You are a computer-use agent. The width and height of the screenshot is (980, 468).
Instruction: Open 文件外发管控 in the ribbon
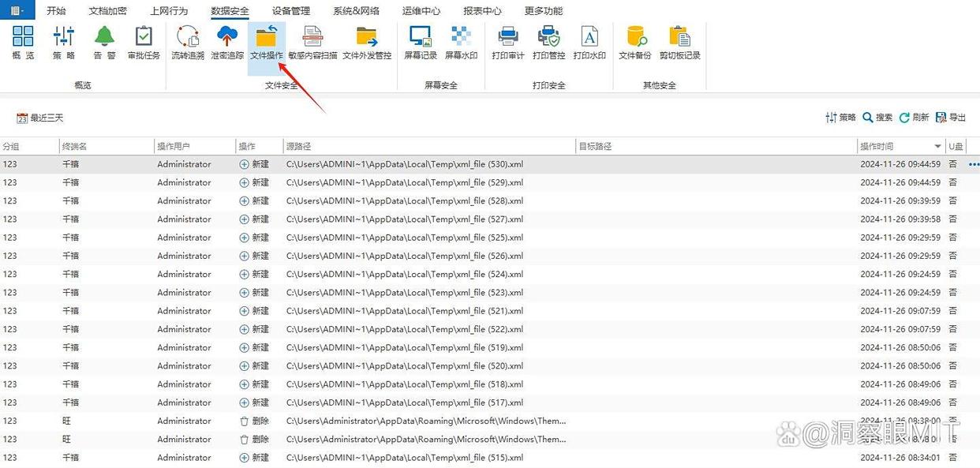tap(367, 37)
